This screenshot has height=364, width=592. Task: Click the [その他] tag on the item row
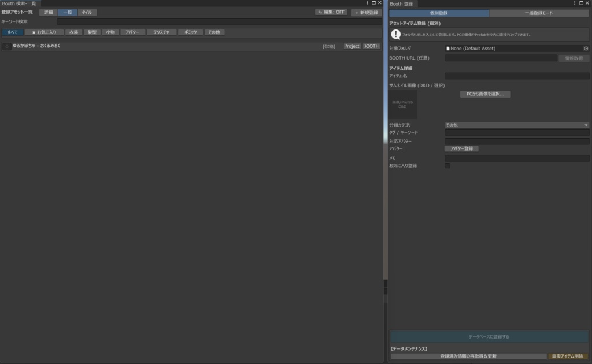coord(328,46)
